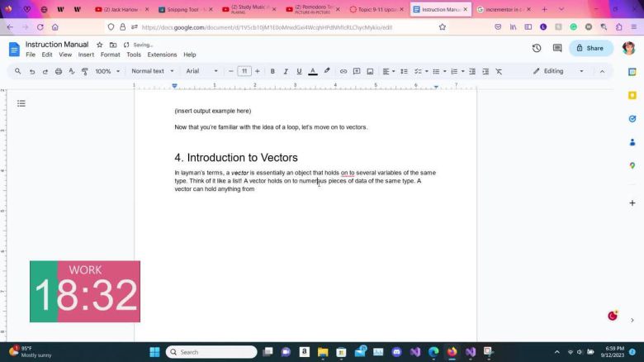Open the Extensions menu

tap(162, 55)
